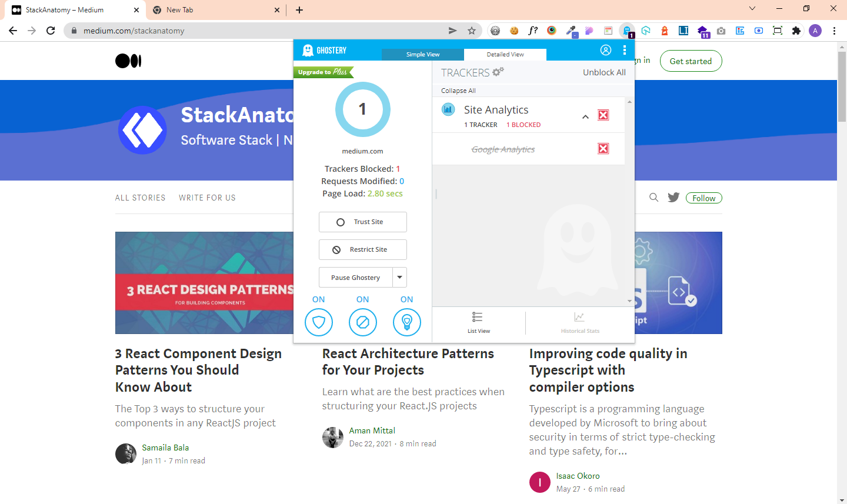Click the Site Analytics category icon
Image resolution: width=847 pixels, height=504 pixels.
pos(448,109)
